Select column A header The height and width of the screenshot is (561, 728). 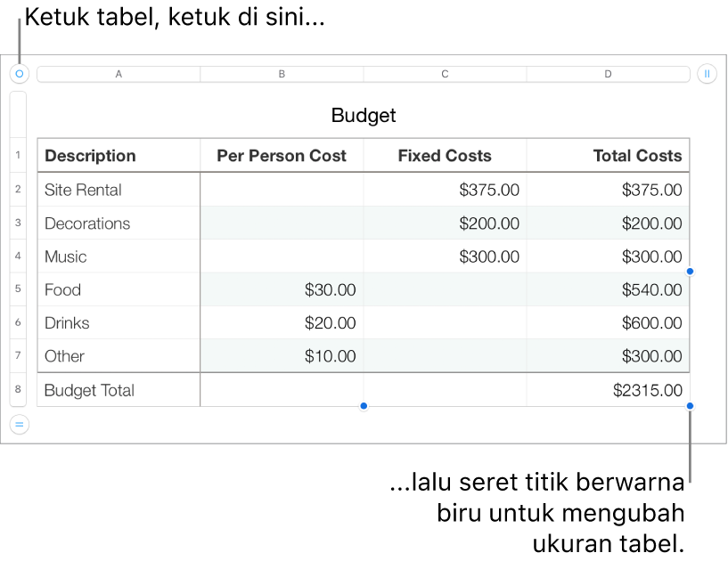point(119,74)
